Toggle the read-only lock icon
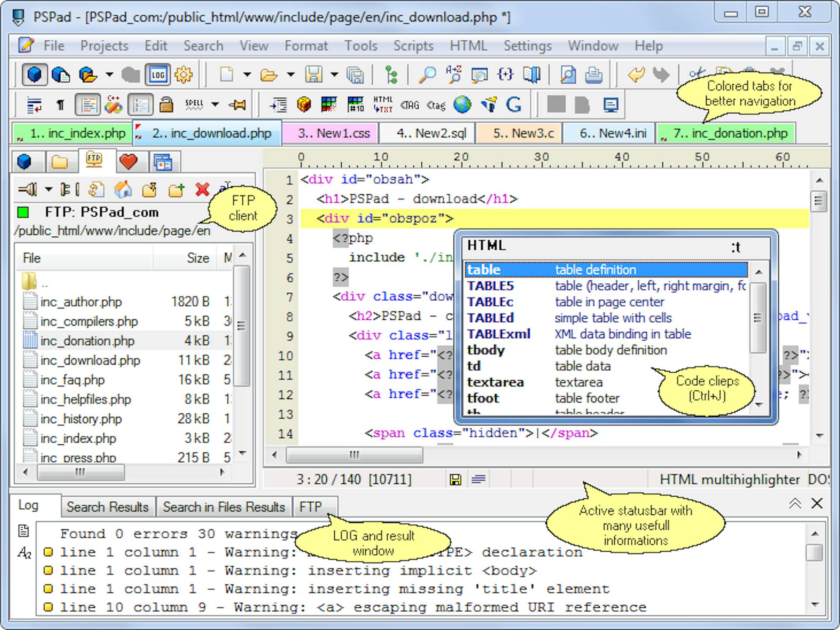The height and width of the screenshot is (630, 840). [x=166, y=105]
